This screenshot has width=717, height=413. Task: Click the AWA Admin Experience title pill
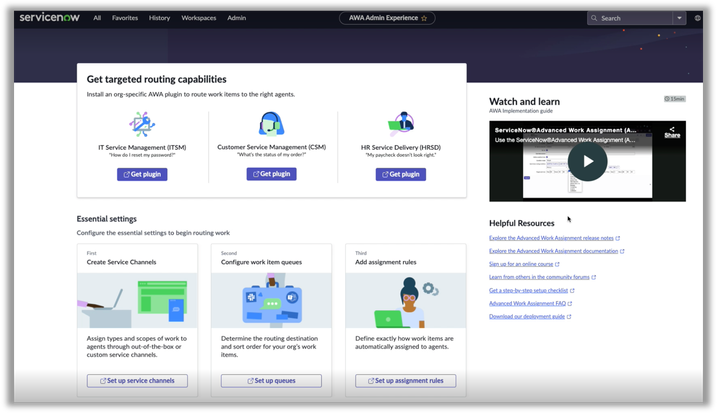(x=387, y=18)
